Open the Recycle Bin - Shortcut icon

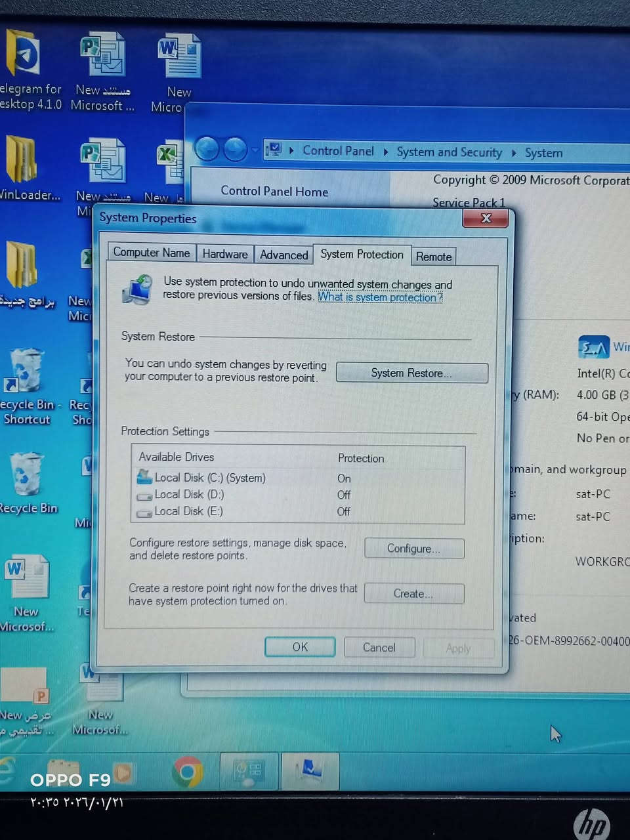[x=26, y=374]
